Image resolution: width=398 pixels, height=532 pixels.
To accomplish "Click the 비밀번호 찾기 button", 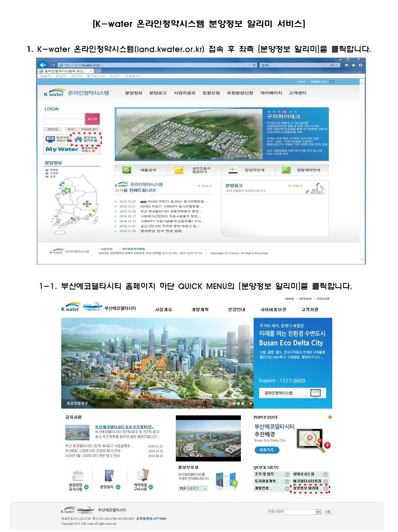I will coord(89,129).
